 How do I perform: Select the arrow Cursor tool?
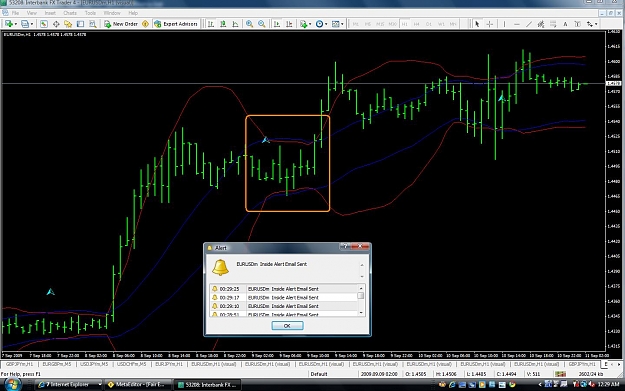click(477, 24)
